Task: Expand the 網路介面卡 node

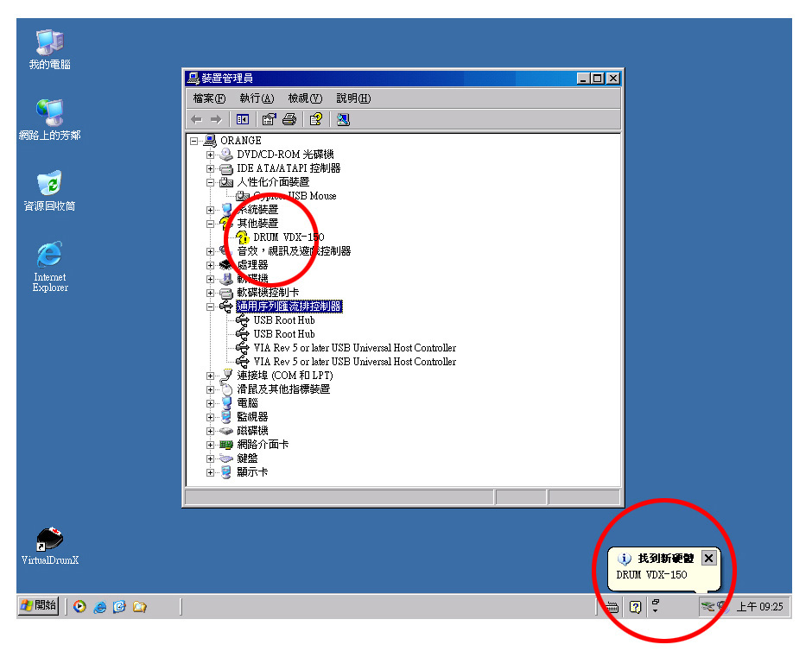Action: click(x=210, y=445)
